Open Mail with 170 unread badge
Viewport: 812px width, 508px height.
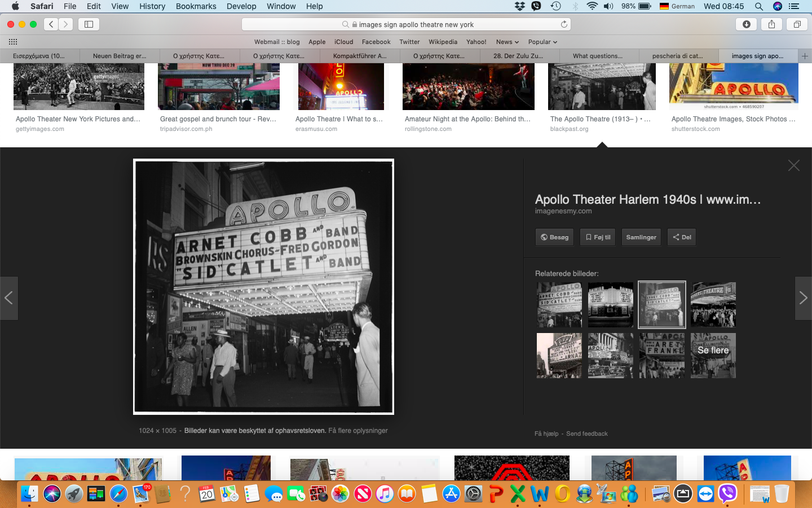pos(141,494)
